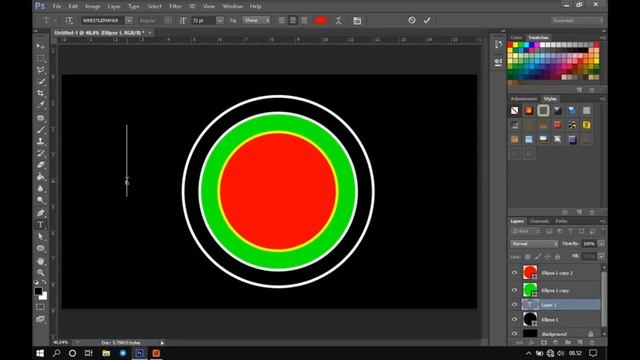Switch to the Paths tab

point(561,221)
